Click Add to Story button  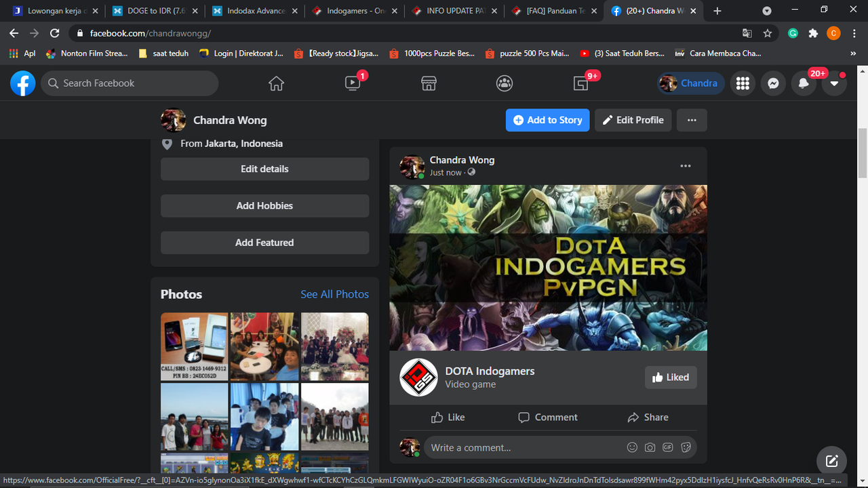click(x=548, y=120)
